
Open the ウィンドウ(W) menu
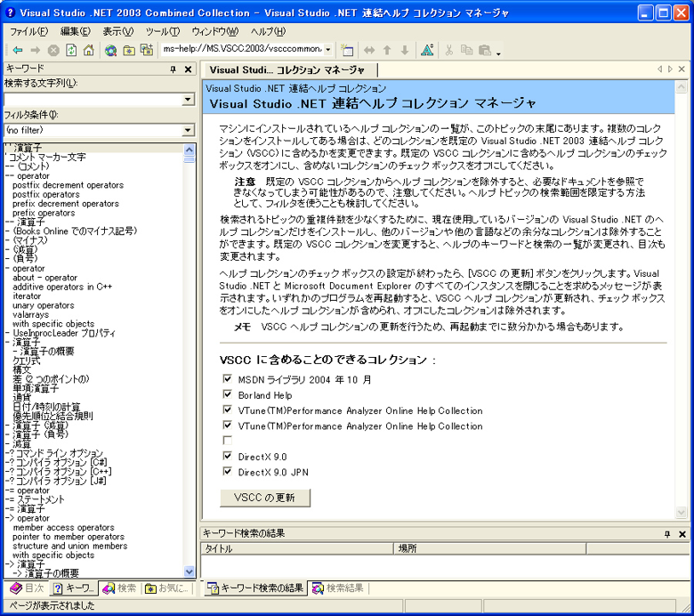pyautogui.click(x=215, y=31)
